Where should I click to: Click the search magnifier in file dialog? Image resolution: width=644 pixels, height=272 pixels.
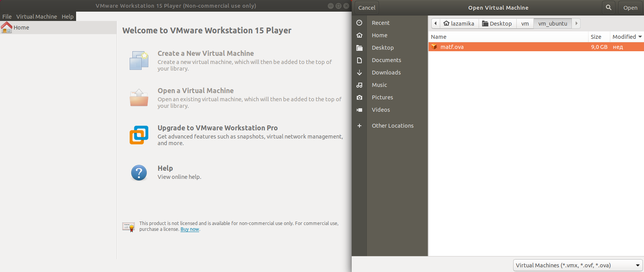click(x=608, y=8)
